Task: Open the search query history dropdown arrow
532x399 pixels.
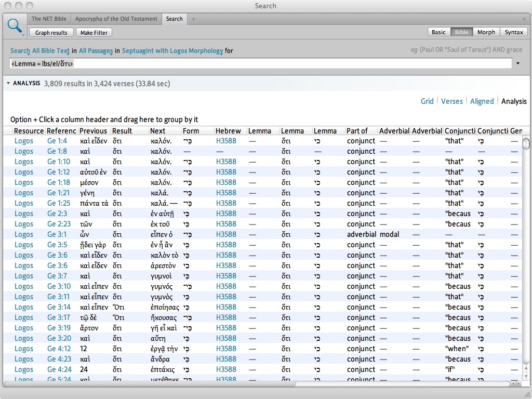Action: [x=518, y=63]
